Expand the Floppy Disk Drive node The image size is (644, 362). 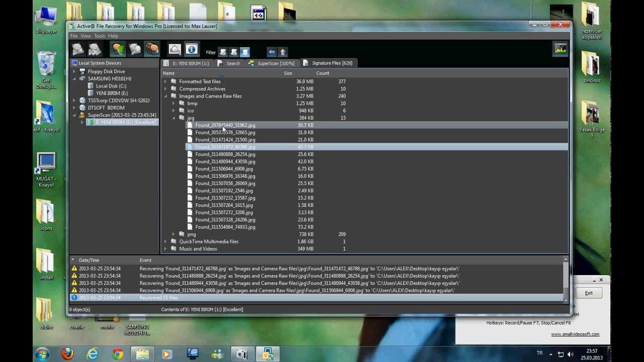click(x=74, y=71)
